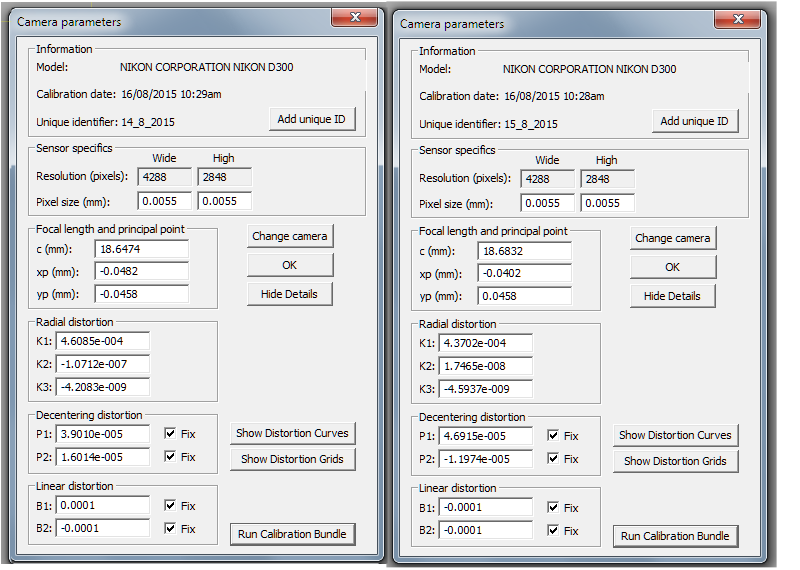The image size is (800, 570).
Task: Click Hide Details in left window
Action: [x=290, y=294]
